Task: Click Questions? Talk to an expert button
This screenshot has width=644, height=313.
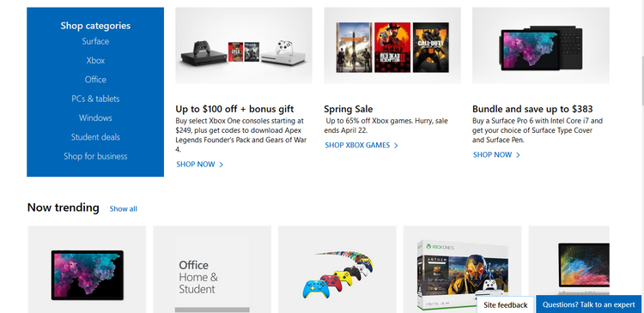Action: coord(588,304)
